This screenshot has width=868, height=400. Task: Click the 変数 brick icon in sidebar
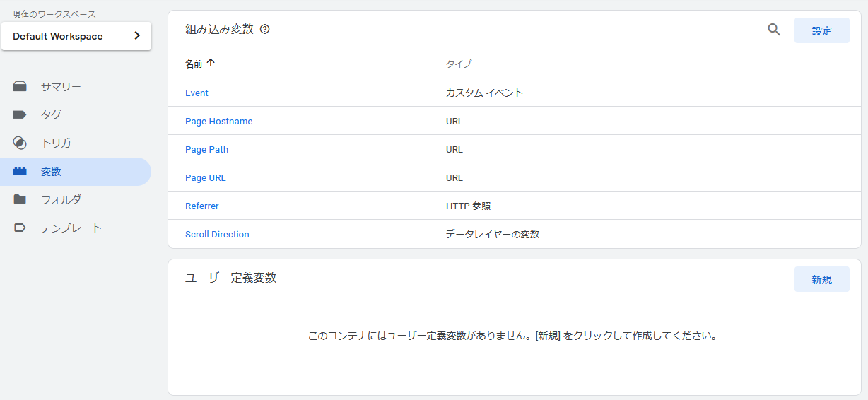click(20, 172)
